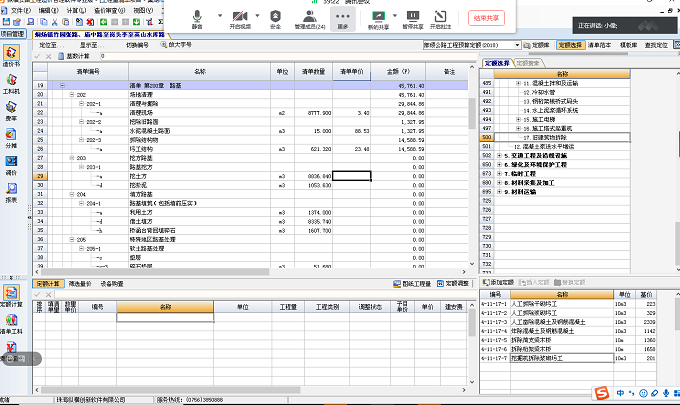The image size is (680, 405).
Task: Open the 分摊 sidebar icon
Action: point(11,138)
